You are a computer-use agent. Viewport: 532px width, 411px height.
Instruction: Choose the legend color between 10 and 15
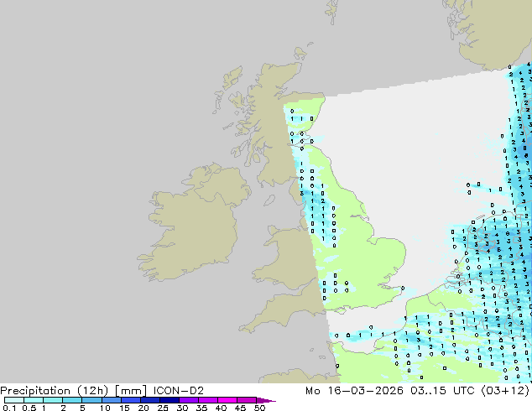click(112, 401)
